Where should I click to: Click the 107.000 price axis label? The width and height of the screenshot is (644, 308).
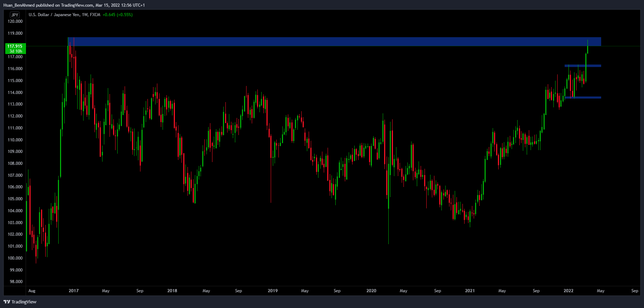pyautogui.click(x=15, y=175)
